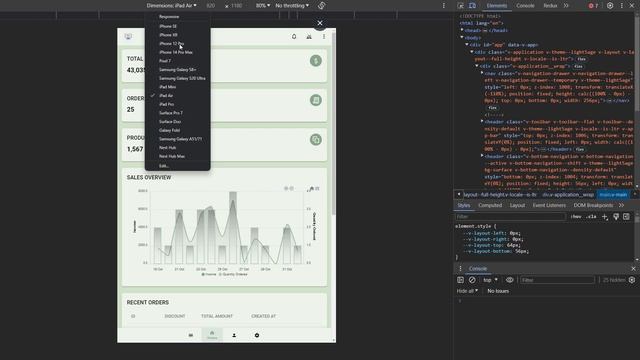This screenshot has width=640, height=360.
Task: Click the main.v-main breadcrumb item
Action: (x=613, y=195)
